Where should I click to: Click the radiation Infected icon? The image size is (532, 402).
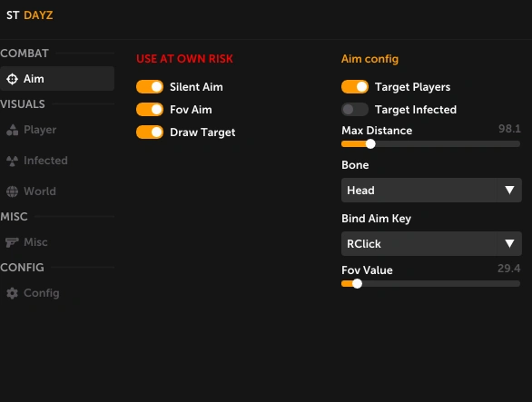pyautogui.click(x=12, y=161)
